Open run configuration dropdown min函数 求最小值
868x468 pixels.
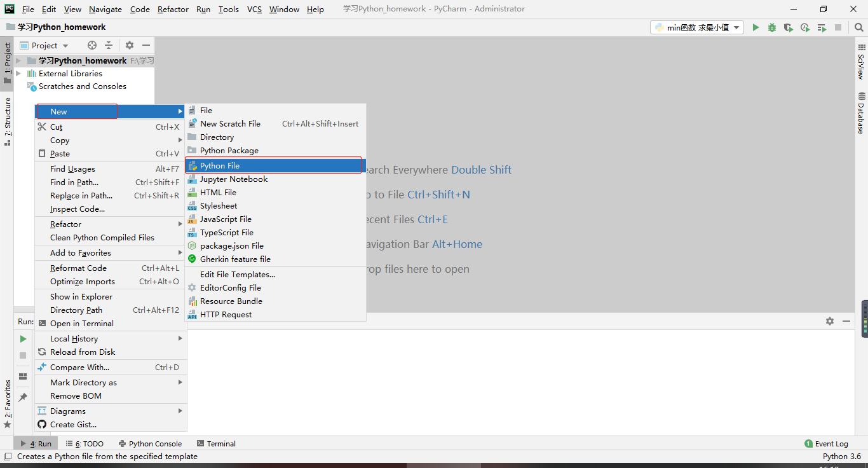697,27
